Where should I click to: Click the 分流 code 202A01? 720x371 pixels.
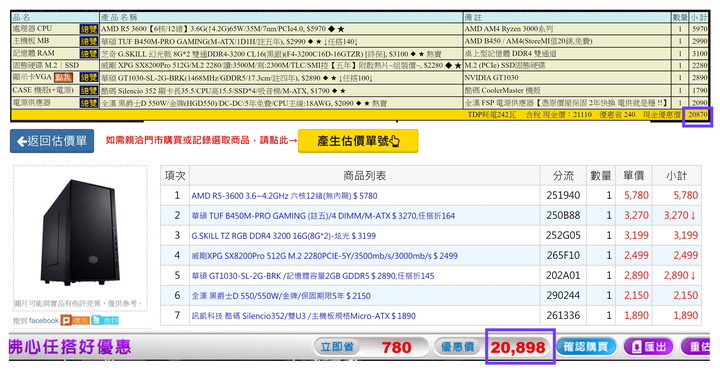563,275
